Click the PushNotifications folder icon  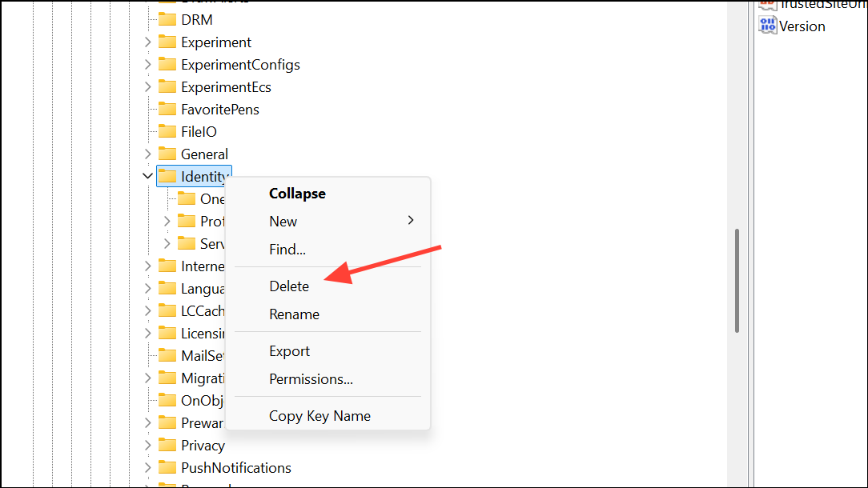point(167,467)
